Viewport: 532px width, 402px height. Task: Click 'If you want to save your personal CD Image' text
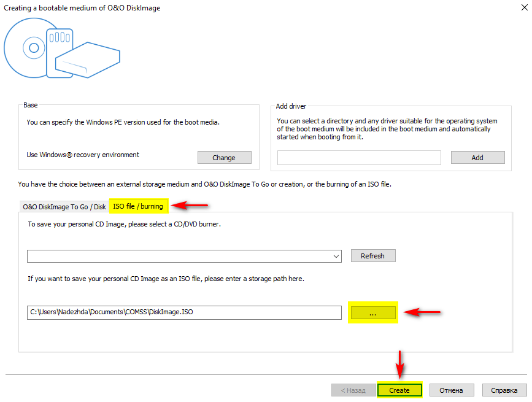166,279
